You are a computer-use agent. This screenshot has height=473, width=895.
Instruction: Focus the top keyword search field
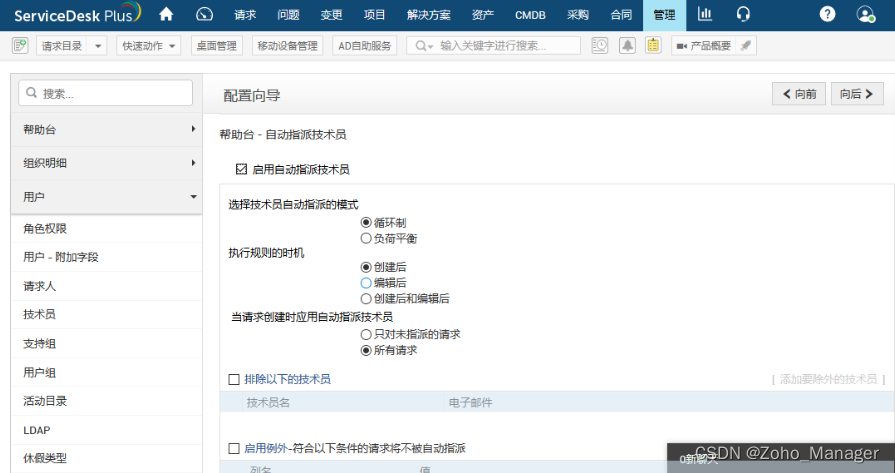[x=493, y=46]
